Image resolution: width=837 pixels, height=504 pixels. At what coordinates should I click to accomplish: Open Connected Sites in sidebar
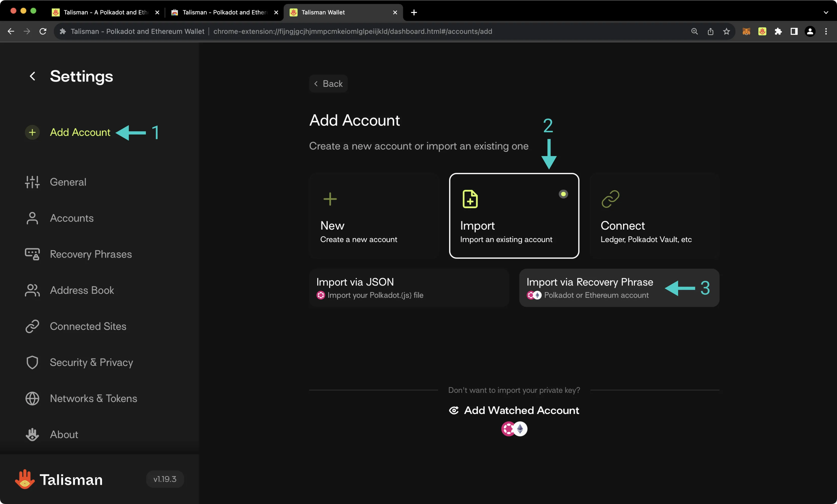(88, 326)
